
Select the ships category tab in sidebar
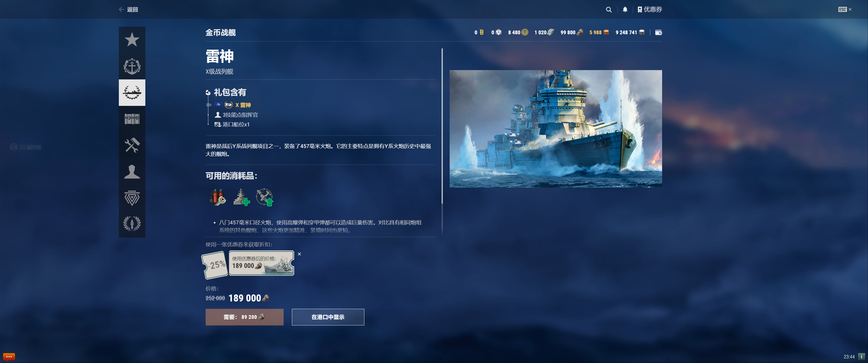(x=132, y=93)
